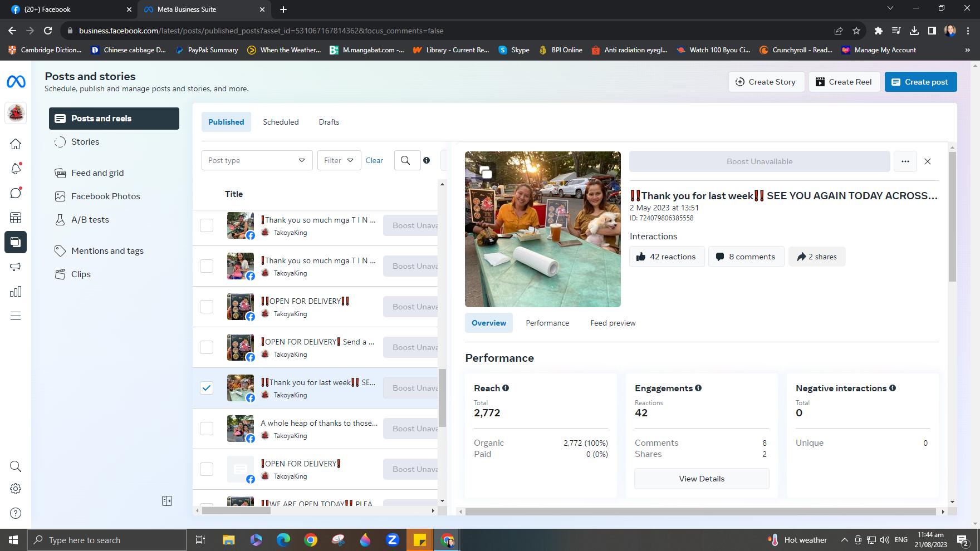Reload the page in Chrome
The height and width of the screenshot is (551, 980).
(x=48, y=31)
